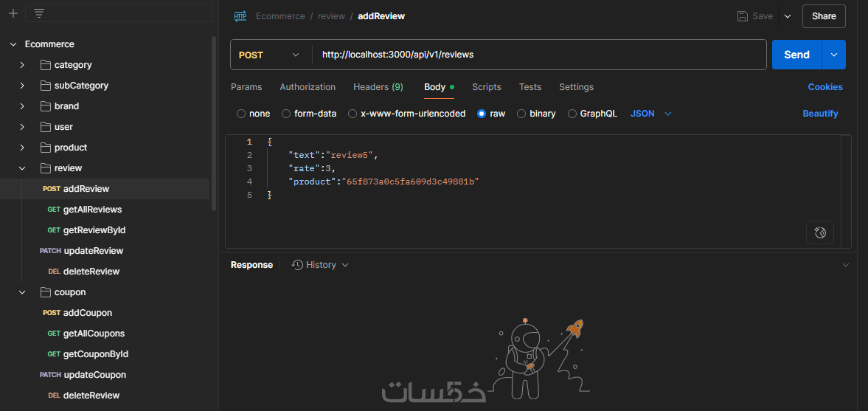This screenshot has height=411, width=868.
Task: Open the POST method dropdown
Action: [270, 55]
